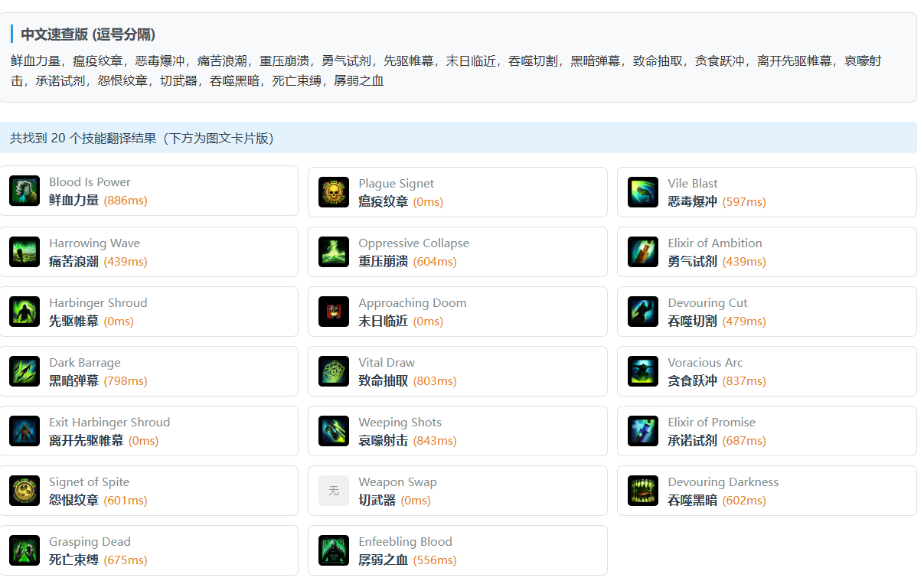The image size is (924, 581).
Task: Click the Vital Draw icon
Action: [334, 371]
